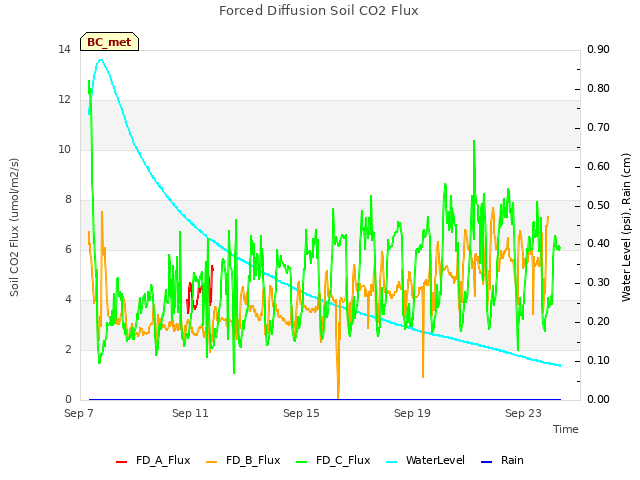
Task: Click the blue Rain legend swatch
Action: tap(487, 462)
